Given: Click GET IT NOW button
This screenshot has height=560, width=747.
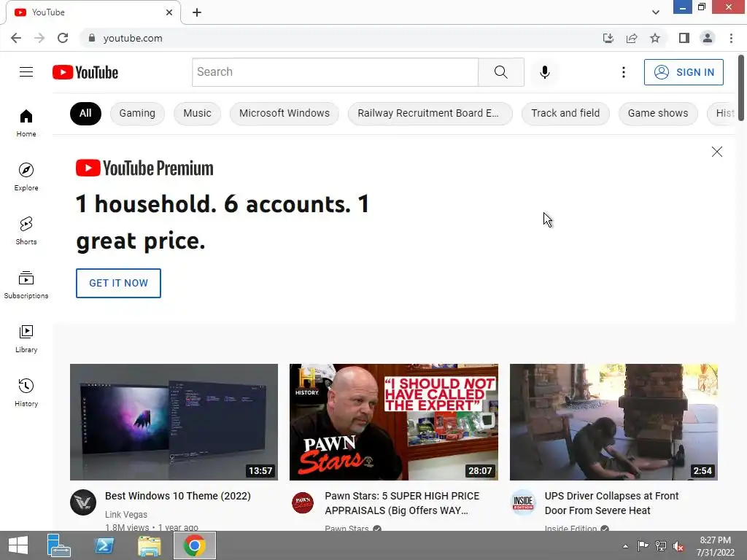Looking at the screenshot, I should tap(119, 283).
